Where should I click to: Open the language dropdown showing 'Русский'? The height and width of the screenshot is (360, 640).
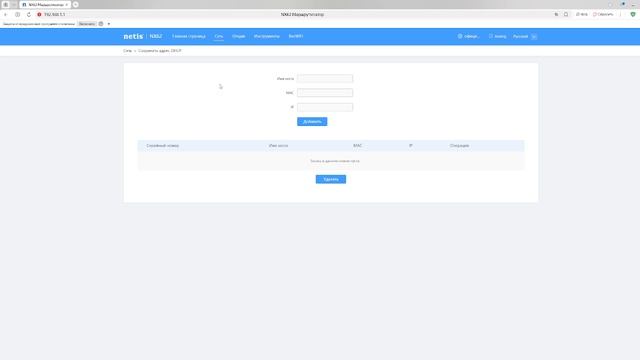(x=525, y=36)
